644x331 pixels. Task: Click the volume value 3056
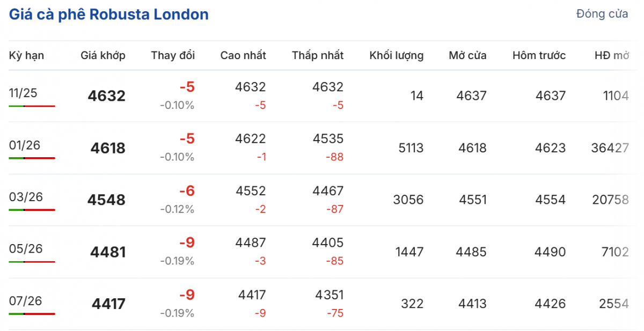click(408, 200)
